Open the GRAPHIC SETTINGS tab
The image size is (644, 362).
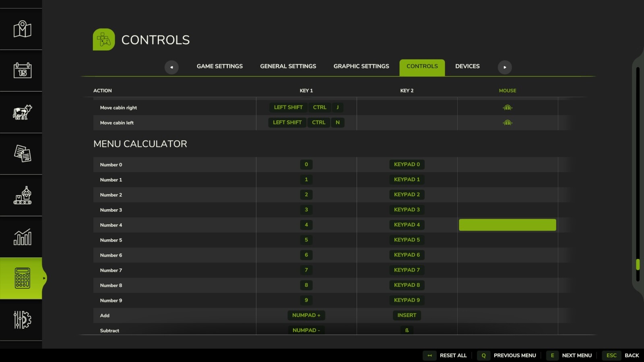click(x=361, y=66)
